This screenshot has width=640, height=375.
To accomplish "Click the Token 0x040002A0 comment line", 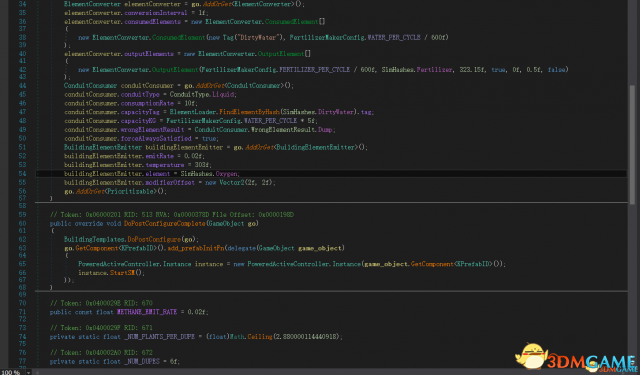I will 101,353.
